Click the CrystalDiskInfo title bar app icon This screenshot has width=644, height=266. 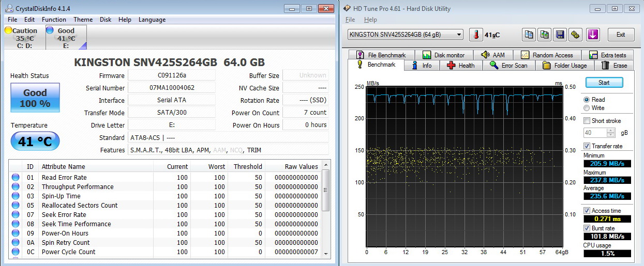[9, 8]
